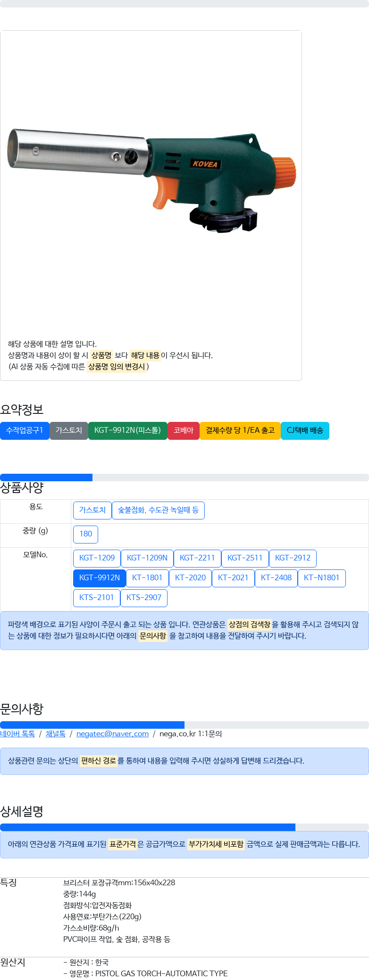This screenshot has width=369, height=980.
Task: Click the PISTOL GAS TORCH-AUTOMATIC TYPE text
Action: pos(161,974)
